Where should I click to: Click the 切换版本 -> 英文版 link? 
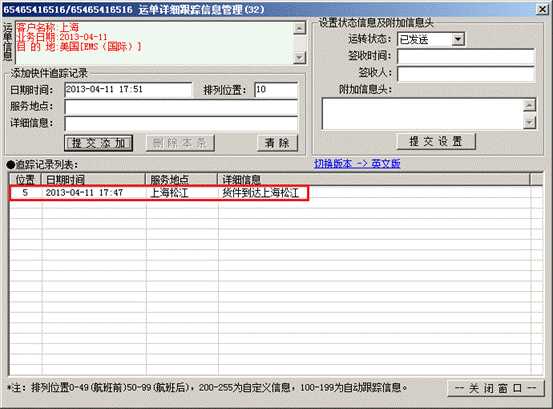tap(357, 164)
